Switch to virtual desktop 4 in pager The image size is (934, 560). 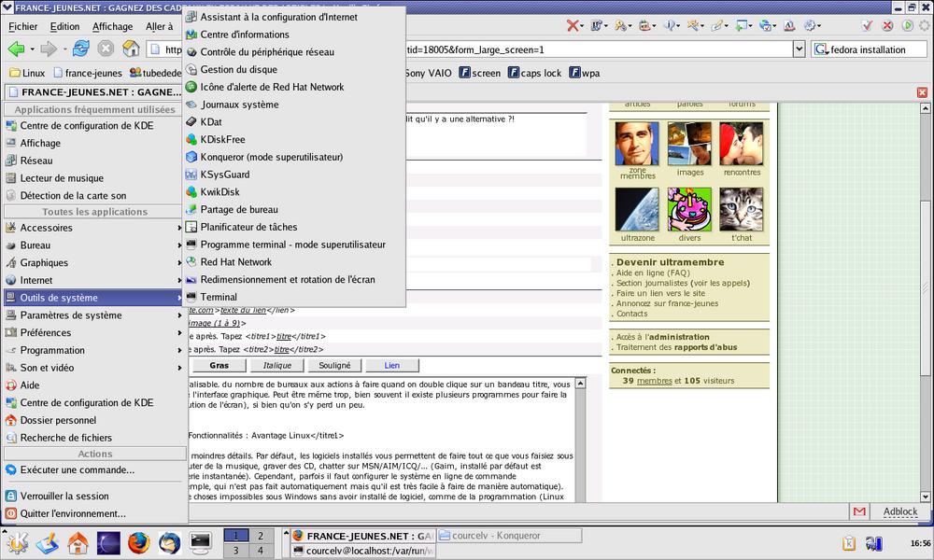pyautogui.click(x=261, y=551)
